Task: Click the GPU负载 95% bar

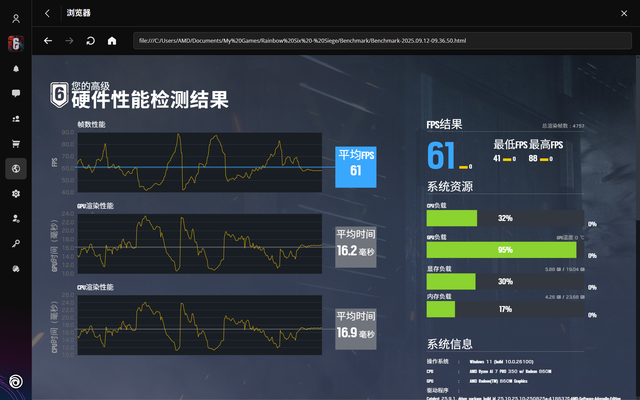Action: pyautogui.click(x=505, y=250)
